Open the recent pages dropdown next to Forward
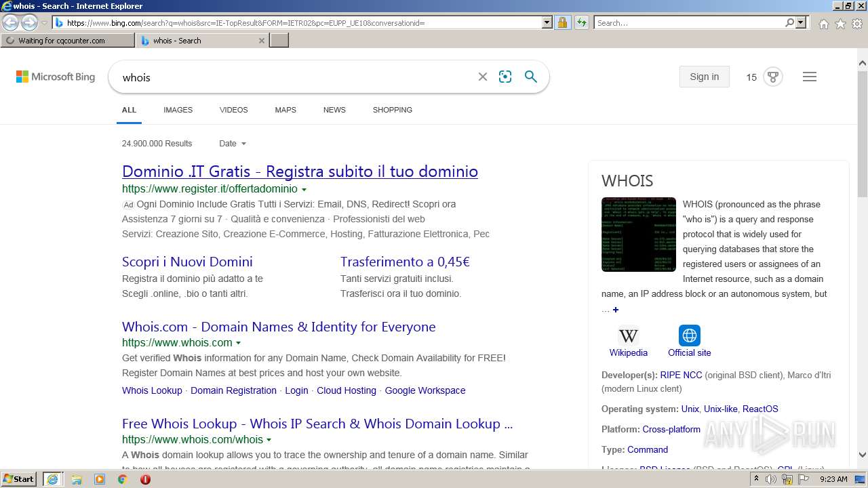This screenshot has height=488, width=868. 44,23
